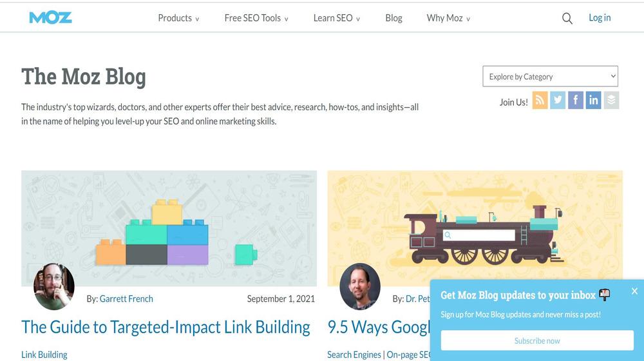Viewport: 644px width, 361px height.
Task: Open the search magnifier icon
Action: 567,19
